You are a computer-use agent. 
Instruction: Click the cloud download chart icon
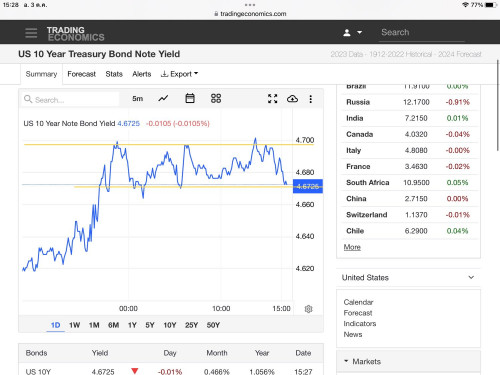pos(292,99)
